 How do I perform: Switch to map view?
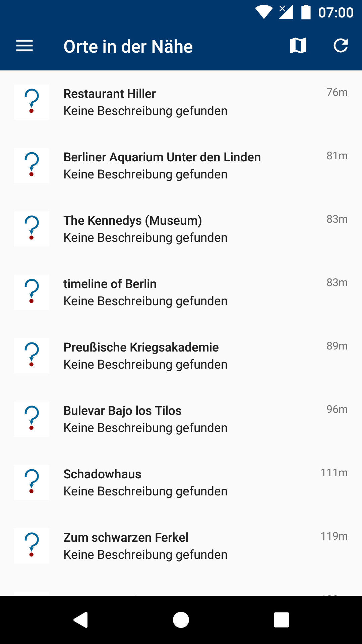point(298,46)
